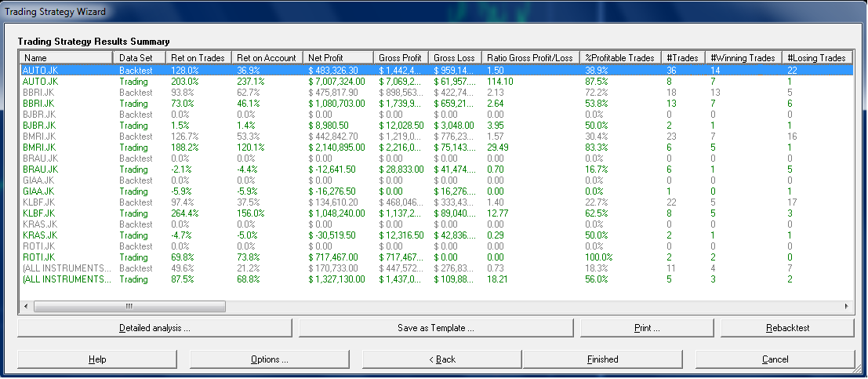Select the AUTO.JK Trading row name
Screen dimensions: 868x379
click(x=39, y=82)
